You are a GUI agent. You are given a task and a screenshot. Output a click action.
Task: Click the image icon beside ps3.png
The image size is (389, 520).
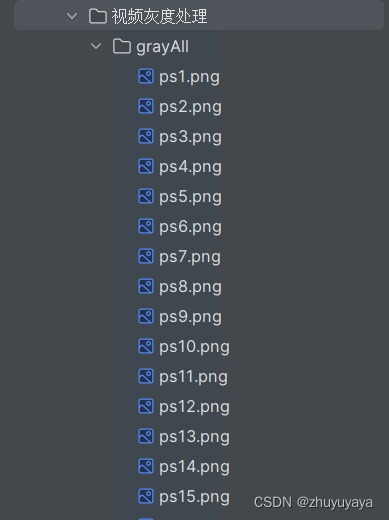[x=146, y=136]
